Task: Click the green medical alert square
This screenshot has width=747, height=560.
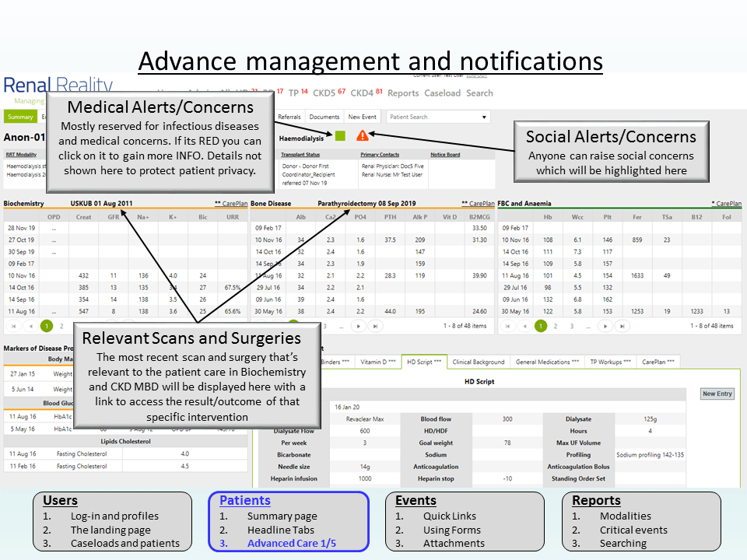Action: (x=340, y=136)
